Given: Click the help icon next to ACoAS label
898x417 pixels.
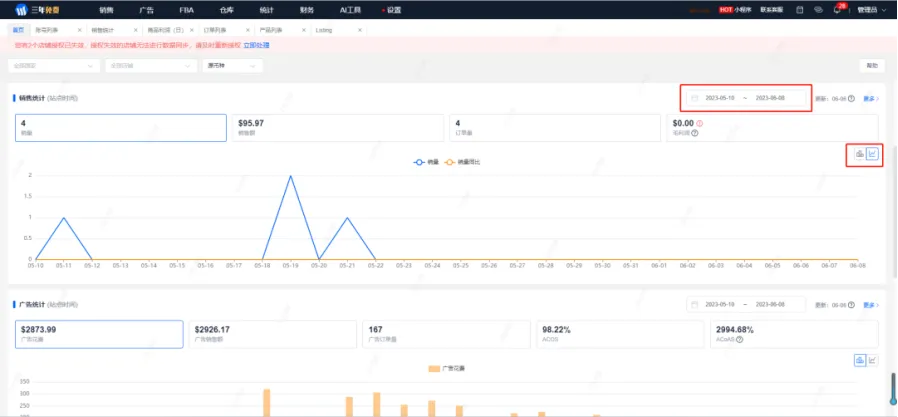Looking at the screenshot, I should 739,340.
